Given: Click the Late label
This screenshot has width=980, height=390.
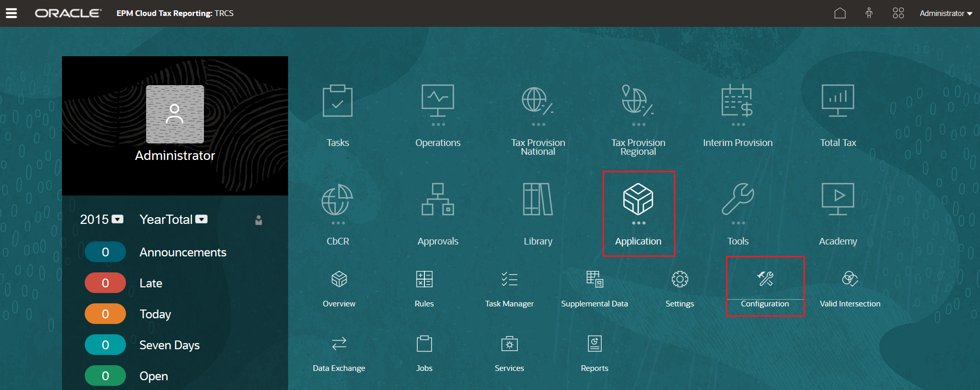Looking at the screenshot, I should 151,283.
